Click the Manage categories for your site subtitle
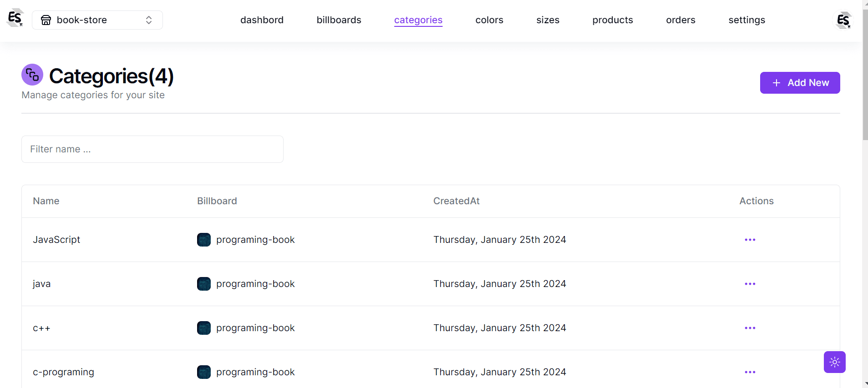This screenshot has height=388, width=868. (x=93, y=95)
